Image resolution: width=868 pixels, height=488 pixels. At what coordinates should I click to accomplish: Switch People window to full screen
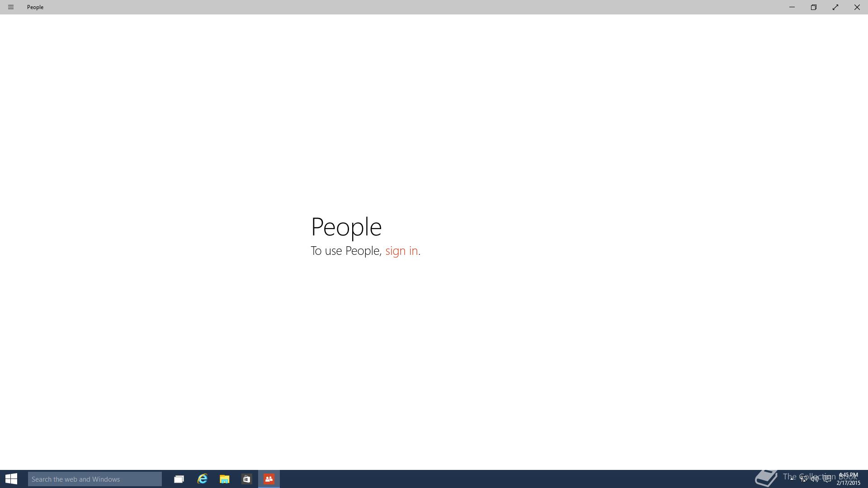[835, 7]
